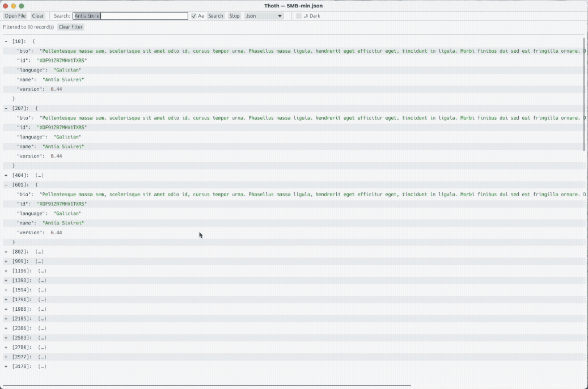Click the bio text in record [207]
The width and height of the screenshot is (588, 389).
[312, 118]
